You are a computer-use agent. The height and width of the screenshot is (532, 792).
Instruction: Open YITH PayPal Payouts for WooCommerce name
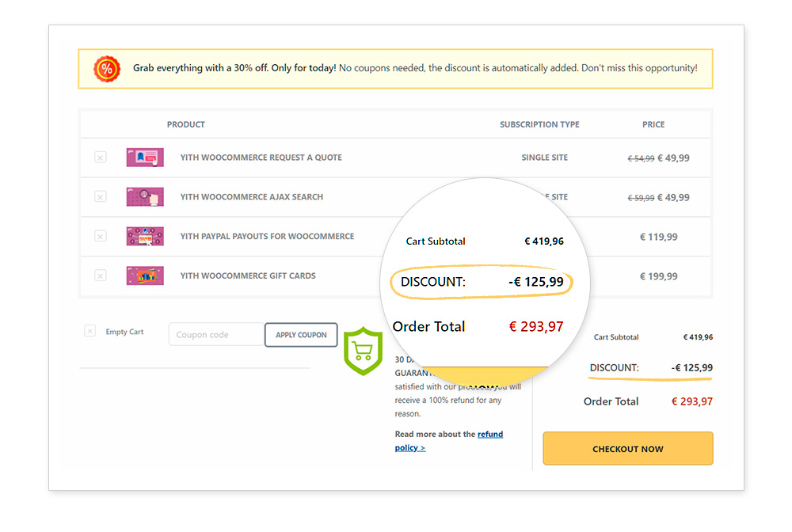(x=267, y=236)
